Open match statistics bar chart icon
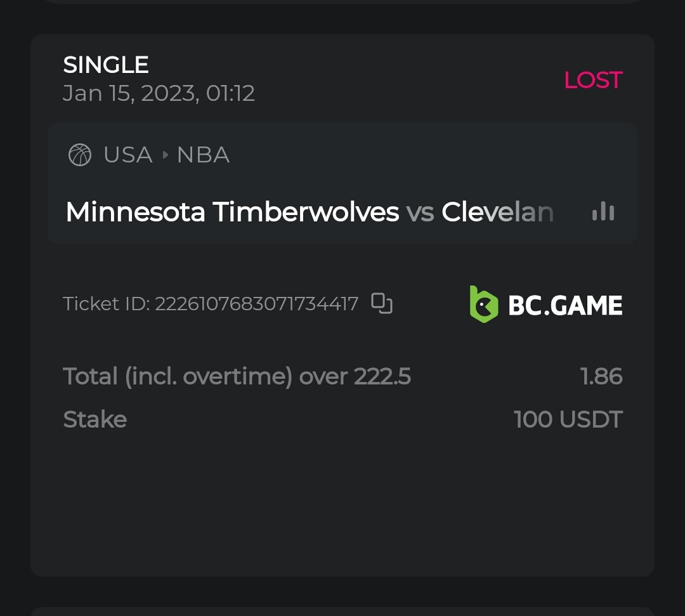Screen dimensions: 685x616 (603, 212)
